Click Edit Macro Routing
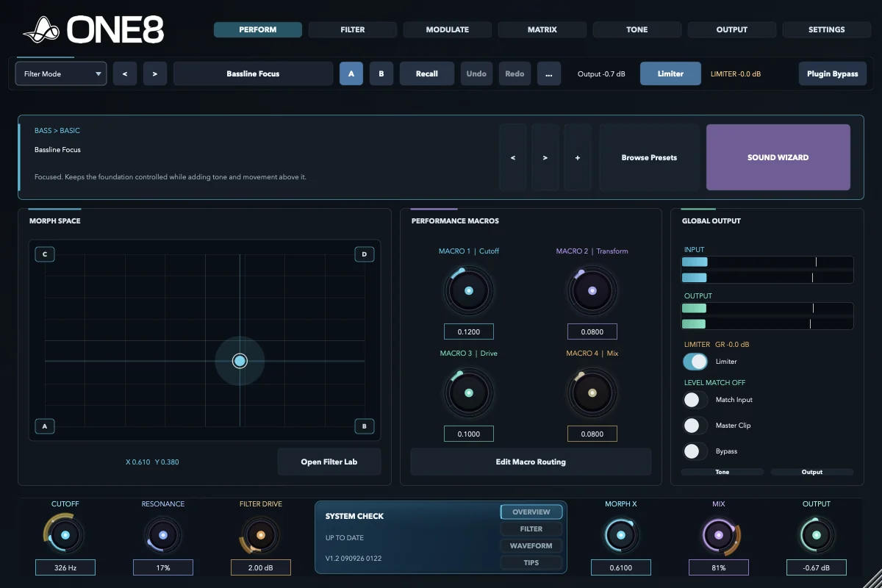This screenshot has height=588, width=882. [531, 462]
